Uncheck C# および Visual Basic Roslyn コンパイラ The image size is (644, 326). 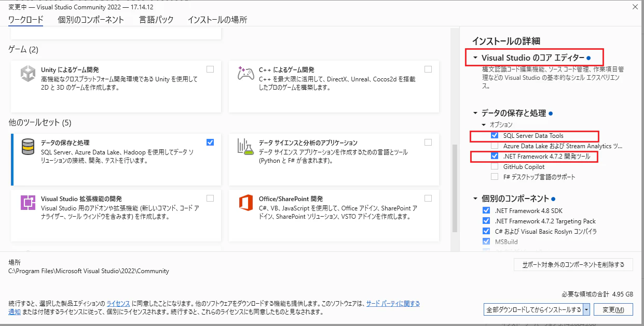486,231
